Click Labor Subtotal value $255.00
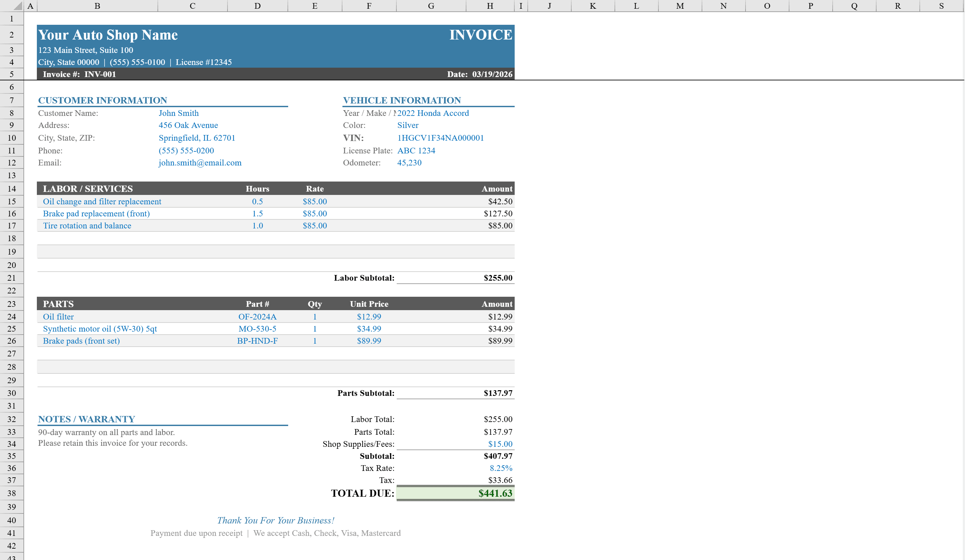Screen dimensions: 965x560 pos(498,278)
